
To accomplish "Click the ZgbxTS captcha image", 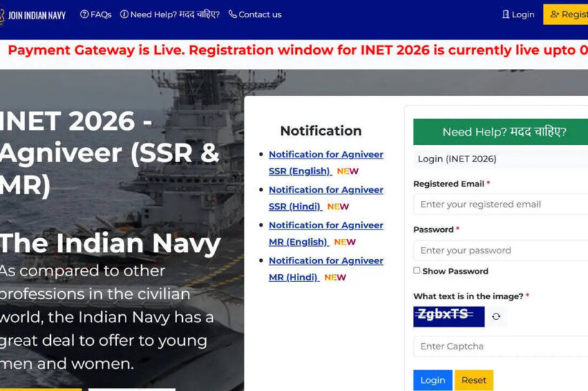I will click(x=449, y=316).
